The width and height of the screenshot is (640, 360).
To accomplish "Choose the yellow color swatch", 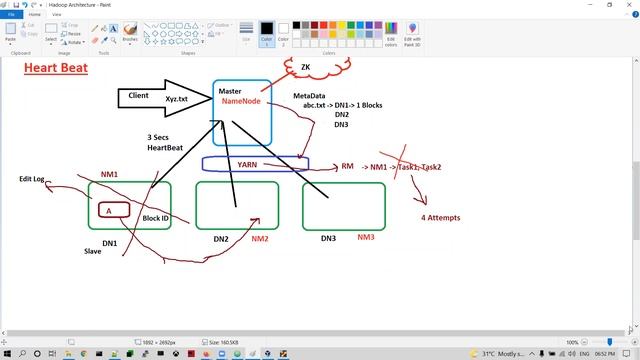I will [x=342, y=25].
